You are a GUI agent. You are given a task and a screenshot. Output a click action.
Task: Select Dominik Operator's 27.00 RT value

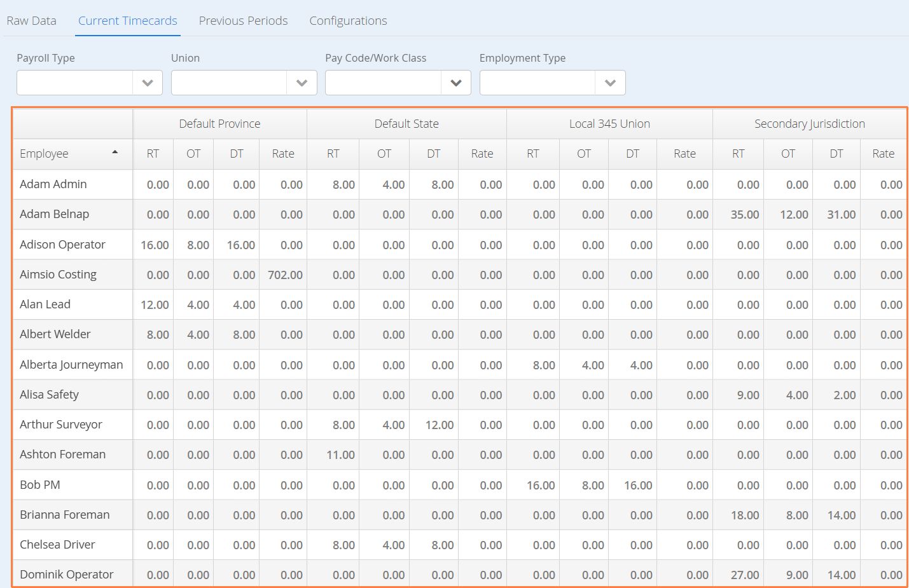click(x=745, y=575)
